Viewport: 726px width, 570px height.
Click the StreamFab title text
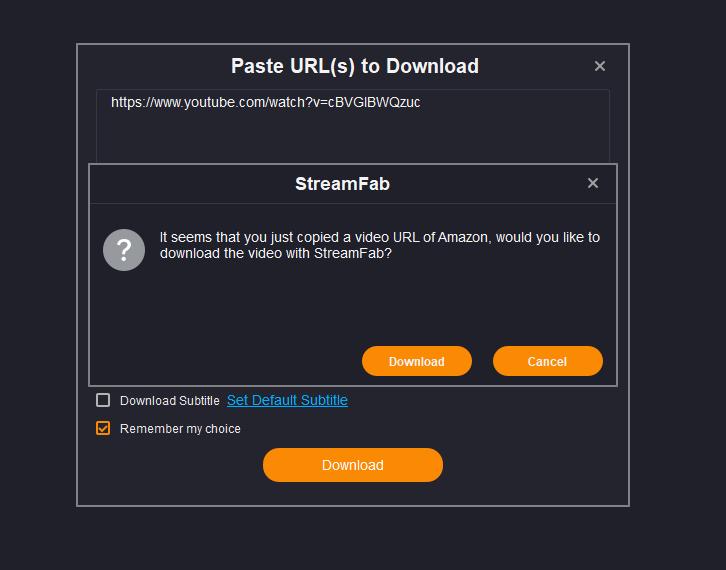click(x=342, y=184)
